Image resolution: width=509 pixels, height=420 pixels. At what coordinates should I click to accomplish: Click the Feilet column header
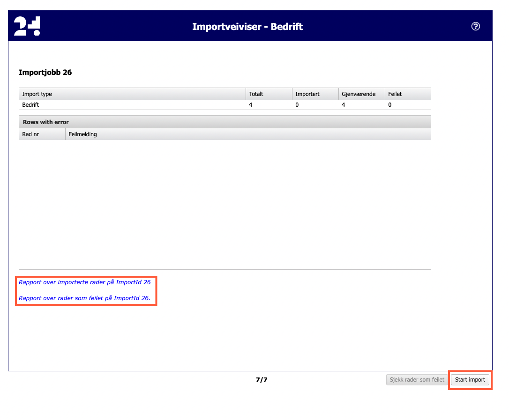pyautogui.click(x=395, y=94)
